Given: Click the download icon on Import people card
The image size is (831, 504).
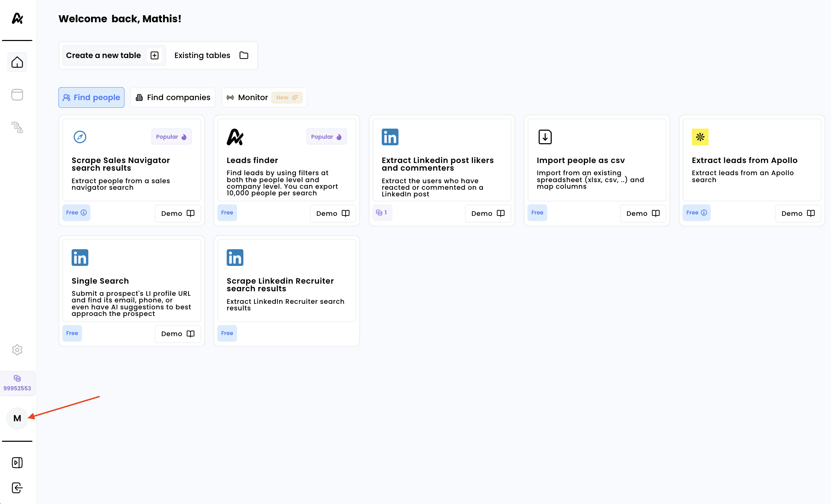Looking at the screenshot, I should coord(545,137).
